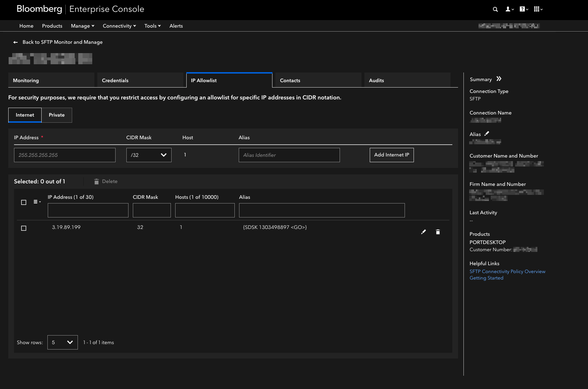Delete the 3.19.89.199 row with trash icon
This screenshot has height=389, width=588.
438,232
